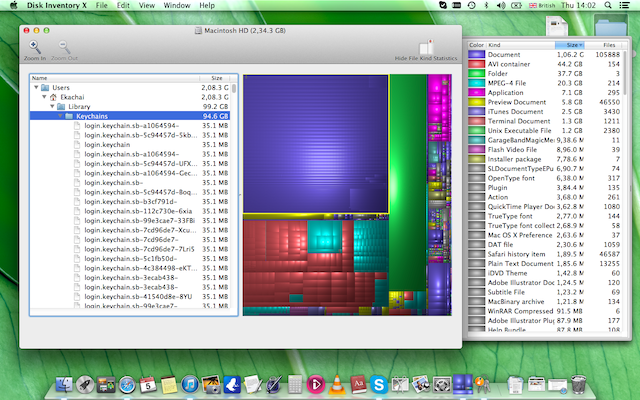The height and width of the screenshot is (400, 640).
Task: Open the British input source menu
Action: tap(542, 5)
